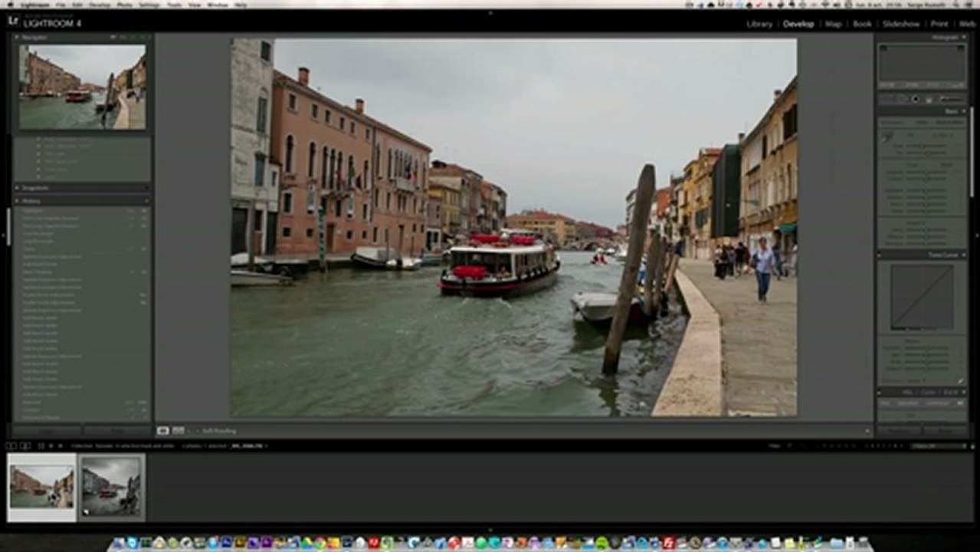Select the Graduated Filter tool
The width and height of the screenshot is (980, 552).
(x=929, y=99)
